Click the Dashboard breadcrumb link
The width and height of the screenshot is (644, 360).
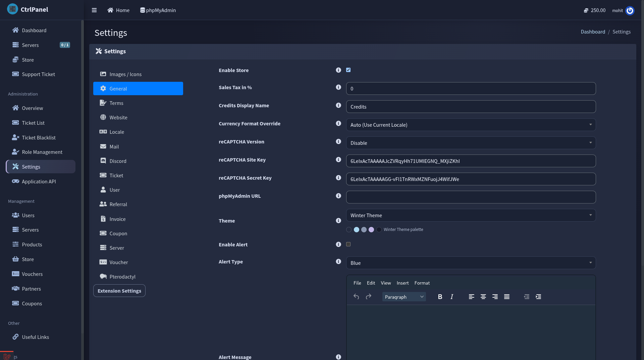(593, 32)
